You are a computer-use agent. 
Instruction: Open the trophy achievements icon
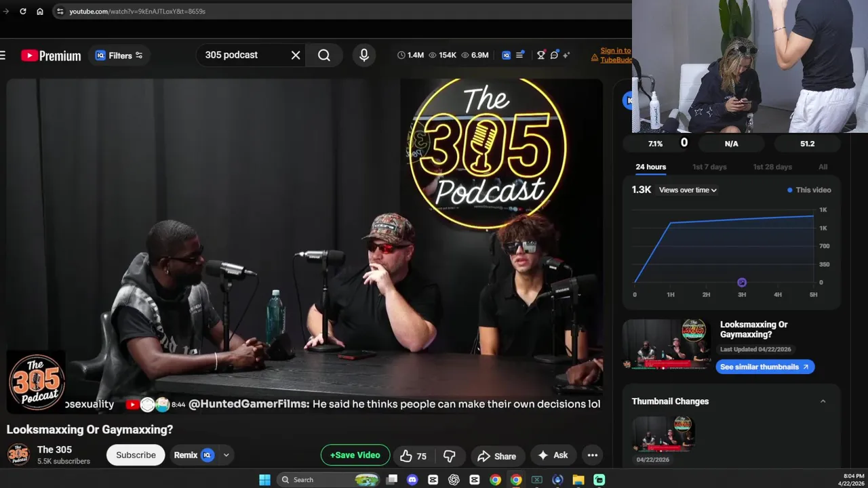click(540, 55)
